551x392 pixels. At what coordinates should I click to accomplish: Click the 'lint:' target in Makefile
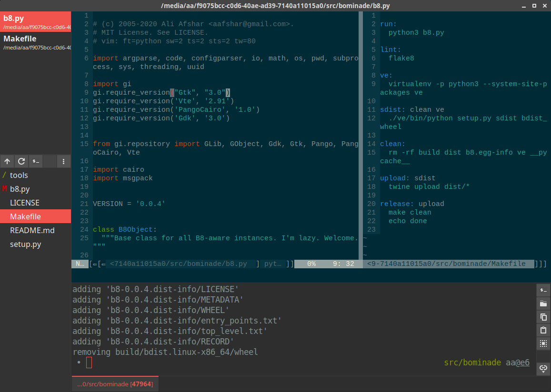tap(391, 50)
